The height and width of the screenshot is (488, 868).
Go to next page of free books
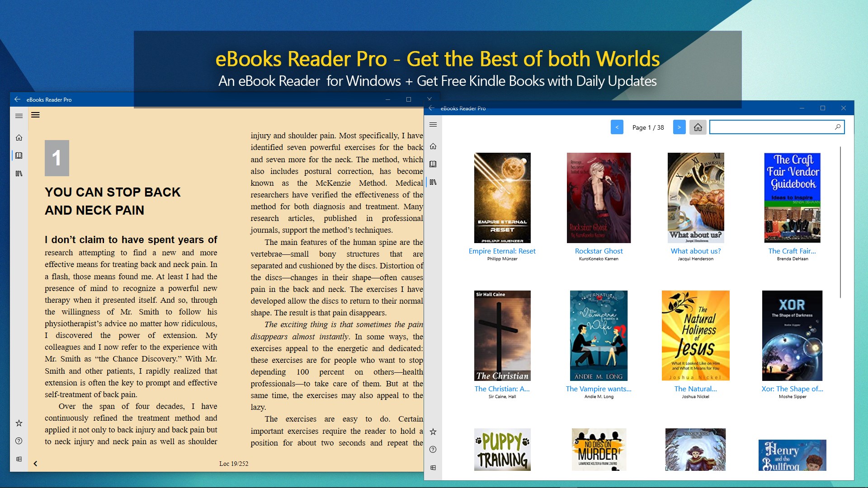click(679, 127)
